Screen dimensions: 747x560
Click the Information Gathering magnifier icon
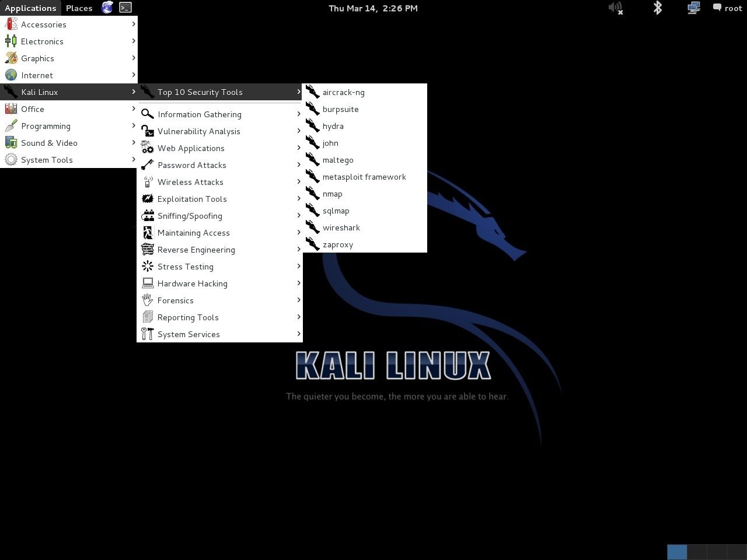148,114
